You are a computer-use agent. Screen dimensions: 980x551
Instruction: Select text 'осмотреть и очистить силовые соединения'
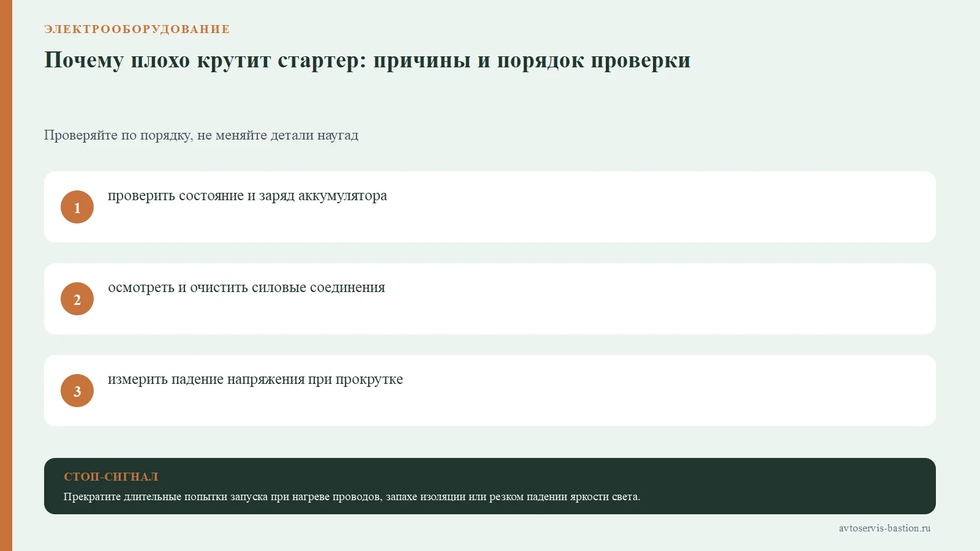pyautogui.click(x=246, y=288)
